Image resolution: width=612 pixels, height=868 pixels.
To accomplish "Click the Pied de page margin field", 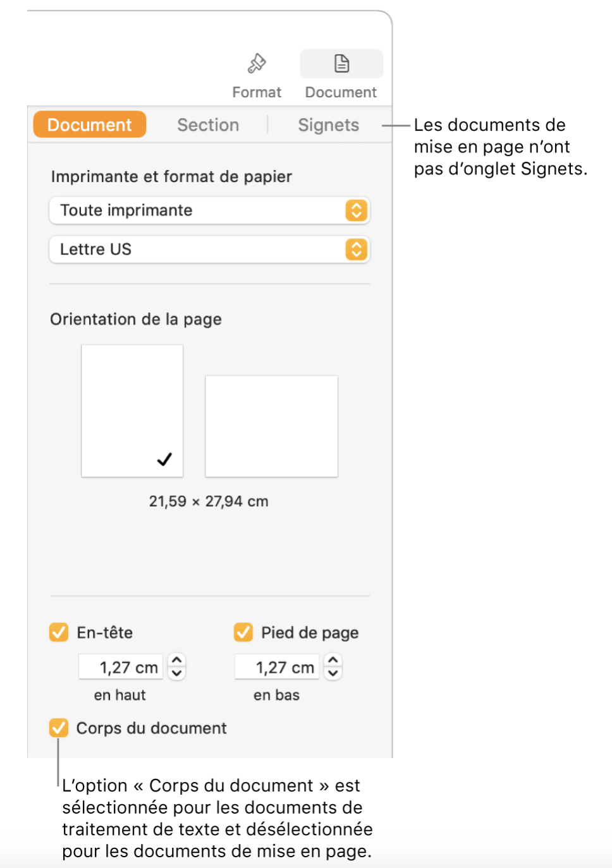I will coord(278,667).
